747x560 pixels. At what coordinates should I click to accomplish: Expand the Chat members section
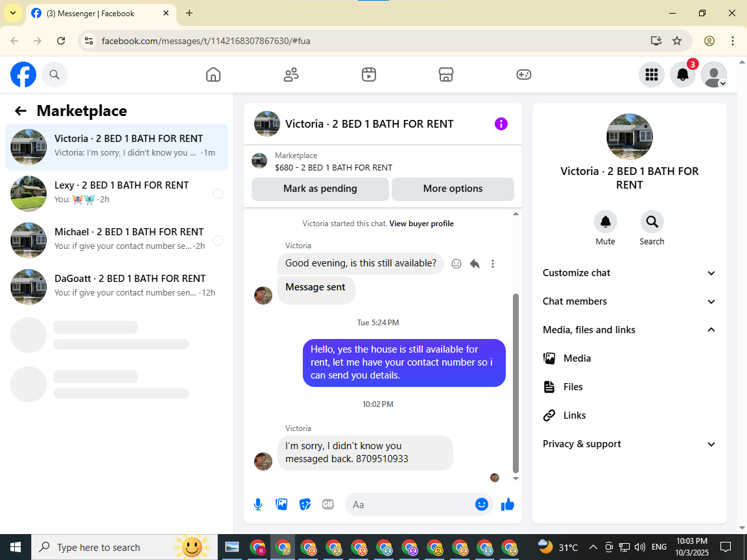[629, 301]
